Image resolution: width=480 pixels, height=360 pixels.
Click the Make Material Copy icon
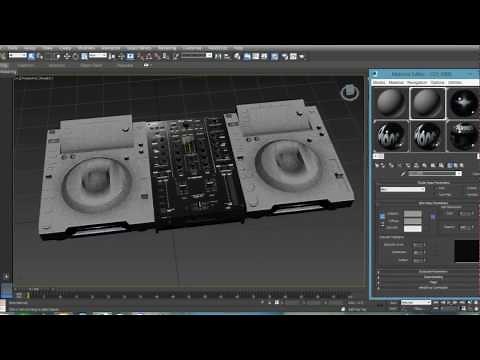pyautogui.click(x=408, y=165)
